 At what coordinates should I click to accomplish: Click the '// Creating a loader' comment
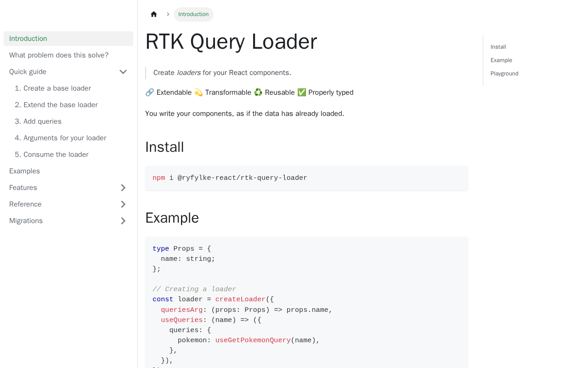point(194,289)
